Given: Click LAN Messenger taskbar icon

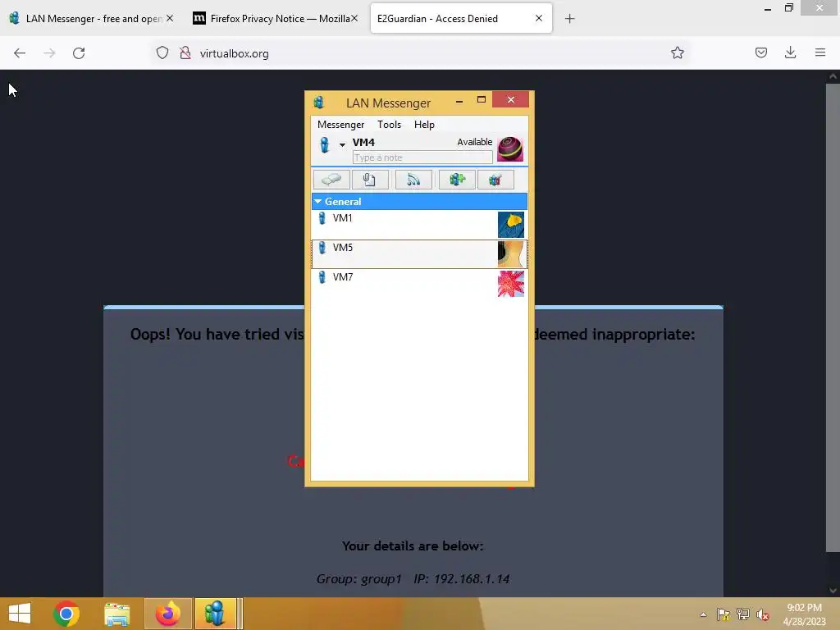Looking at the screenshot, I should [x=216, y=614].
